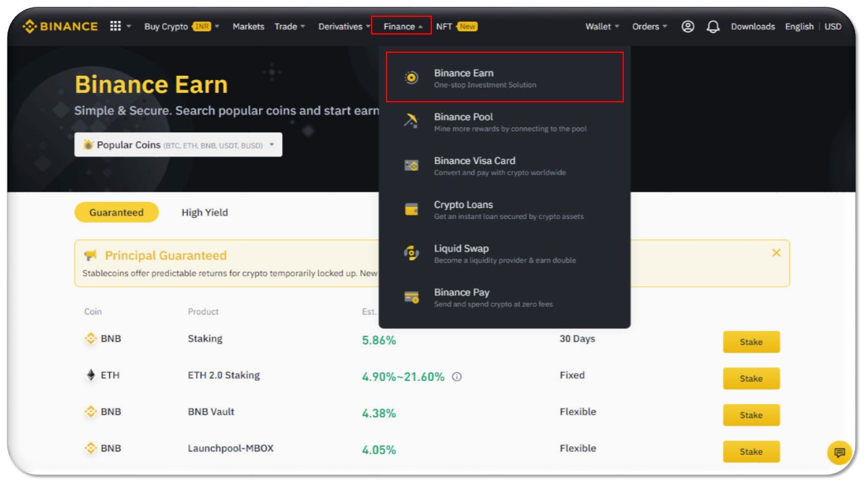Click the 4.05% yield value
This screenshot has width=868, height=488.
pyautogui.click(x=379, y=450)
